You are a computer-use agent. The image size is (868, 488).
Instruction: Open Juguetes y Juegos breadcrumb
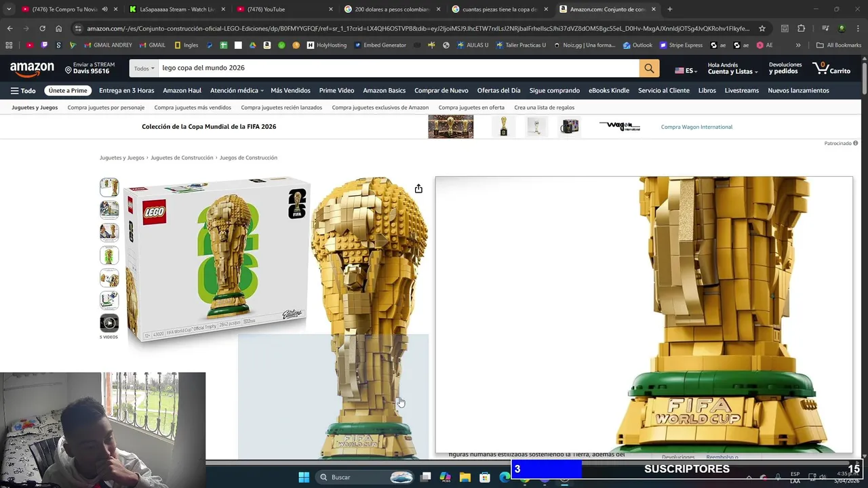click(x=122, y=158)
